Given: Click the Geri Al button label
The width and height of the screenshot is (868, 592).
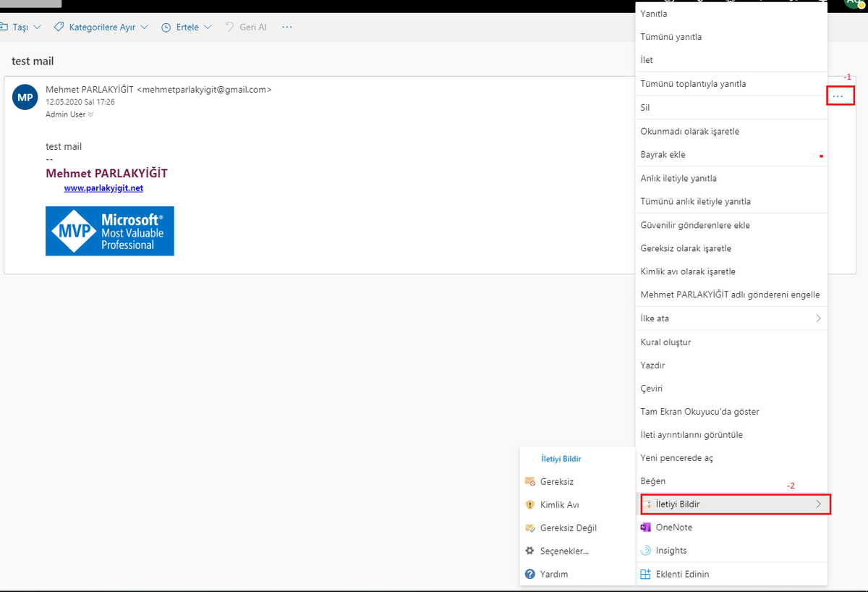Looking at the screenshot, I should click(x=253, y=27).
